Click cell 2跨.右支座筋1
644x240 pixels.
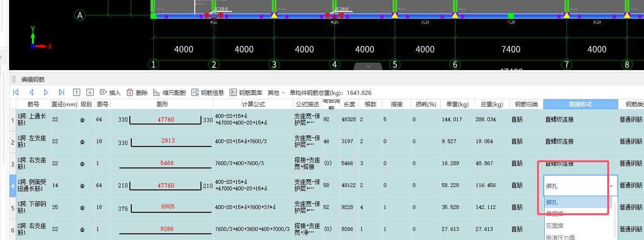coord(33,230)
